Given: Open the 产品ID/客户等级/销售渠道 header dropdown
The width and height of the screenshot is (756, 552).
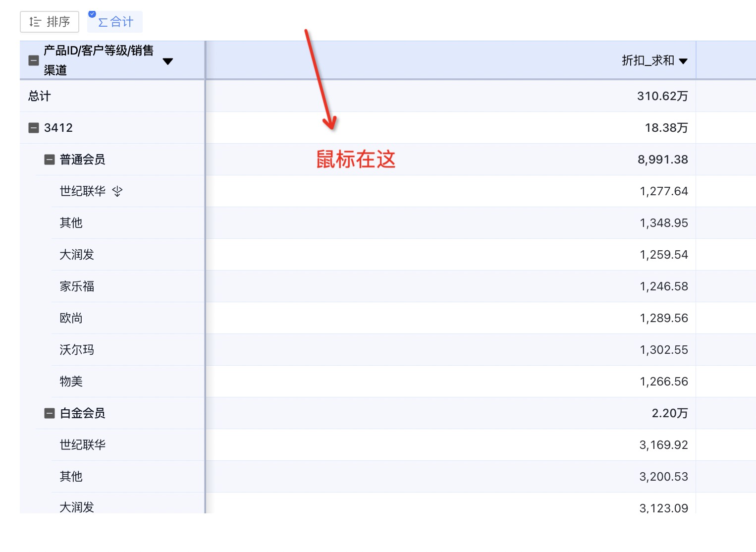Looking at the screenshot, I should (168, 61).
